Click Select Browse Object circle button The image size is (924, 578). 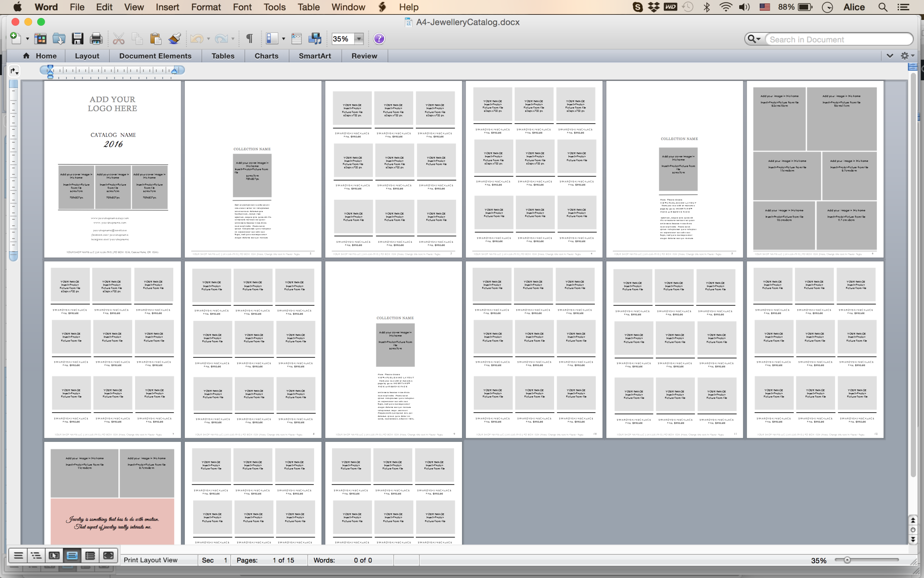pyautogui.click(x=913, y=530)
